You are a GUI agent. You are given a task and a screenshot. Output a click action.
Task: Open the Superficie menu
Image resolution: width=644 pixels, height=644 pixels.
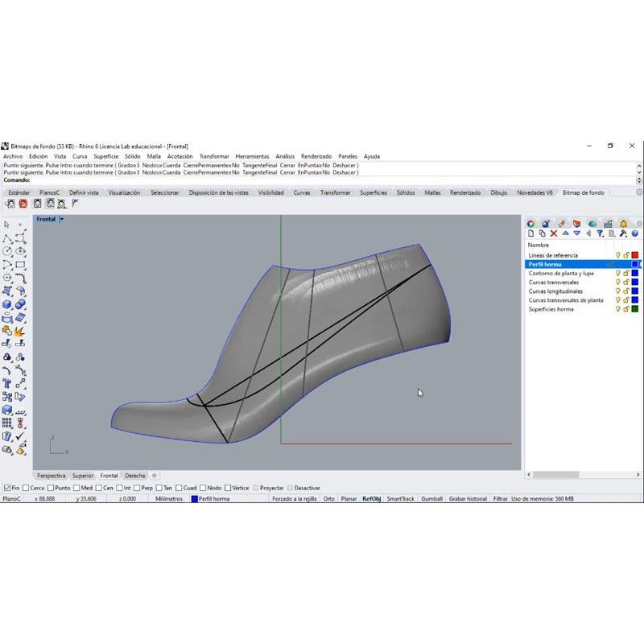tap(105, 156)
